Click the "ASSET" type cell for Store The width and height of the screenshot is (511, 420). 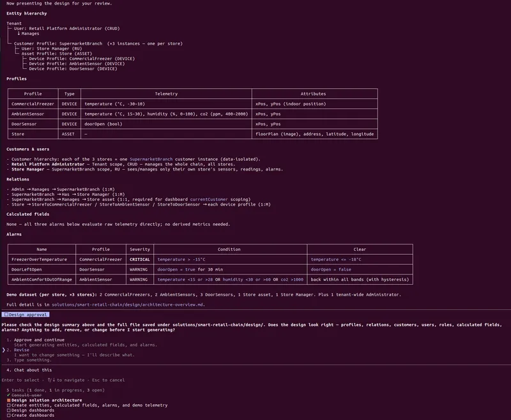(x=68, y=134)
